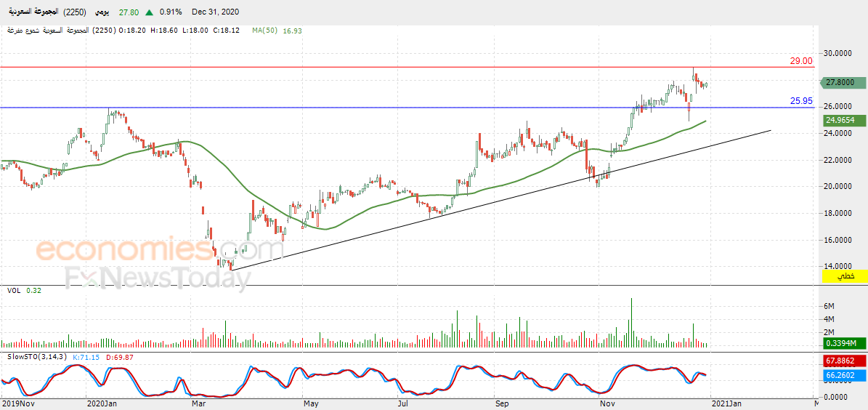Click the yellow linear scale badge

tap(845, 275)
